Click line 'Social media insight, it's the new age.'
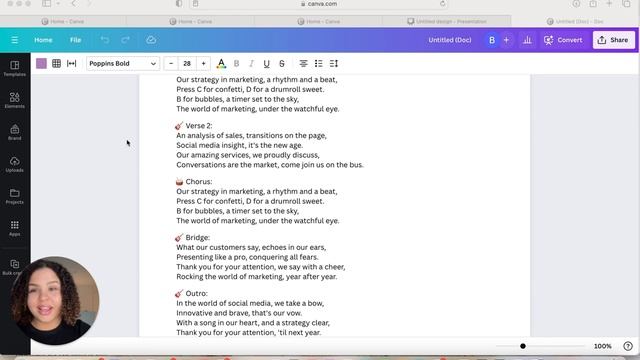Viewport: 640px width, 360px height. (240, 145)
